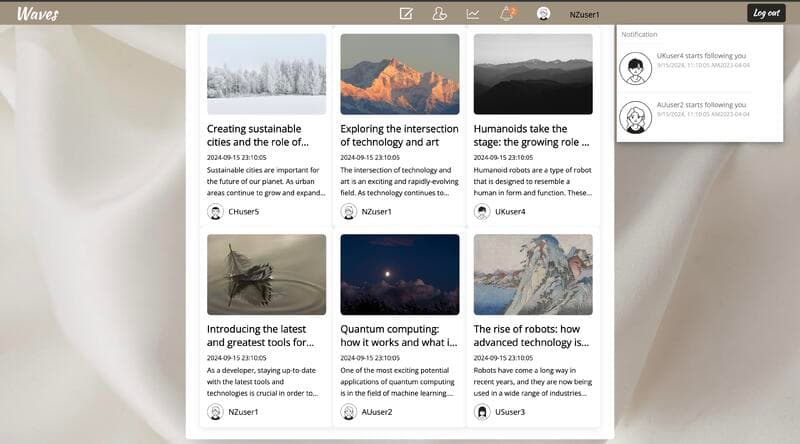The image size is (800, 444).
Task: Open 'Creating sustainable cities' post title
Action: 258,135
